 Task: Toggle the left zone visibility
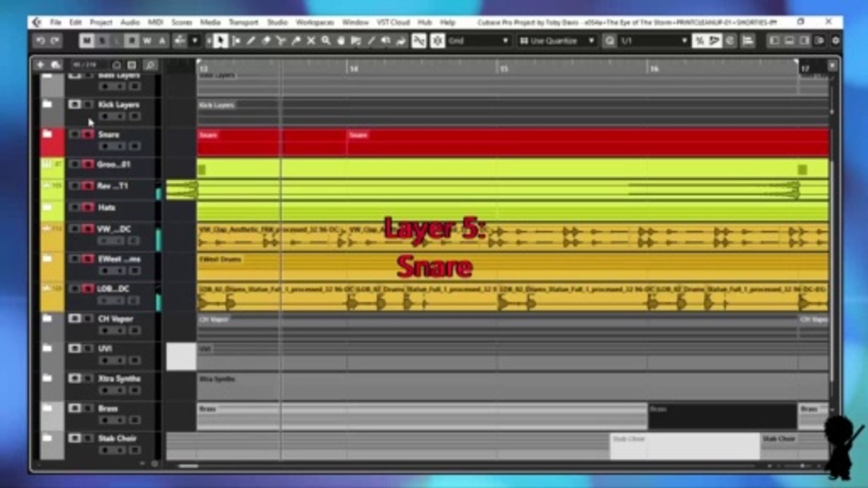[774, 41]
